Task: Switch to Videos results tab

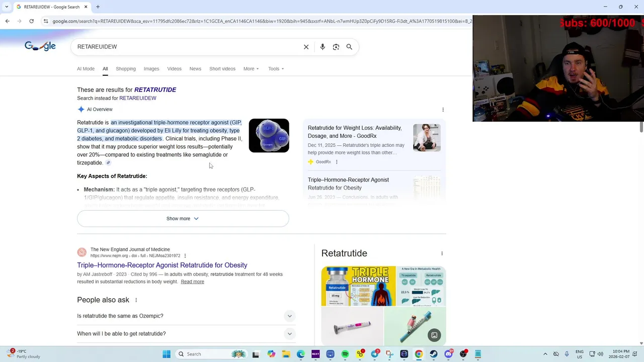Action: pos(174,69)
